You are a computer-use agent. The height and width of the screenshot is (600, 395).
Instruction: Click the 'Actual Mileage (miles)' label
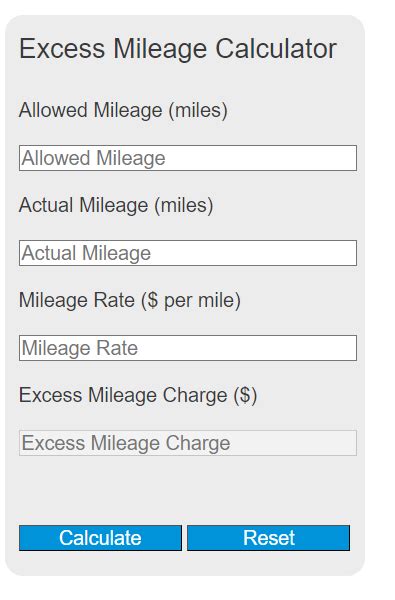(116, 205)
